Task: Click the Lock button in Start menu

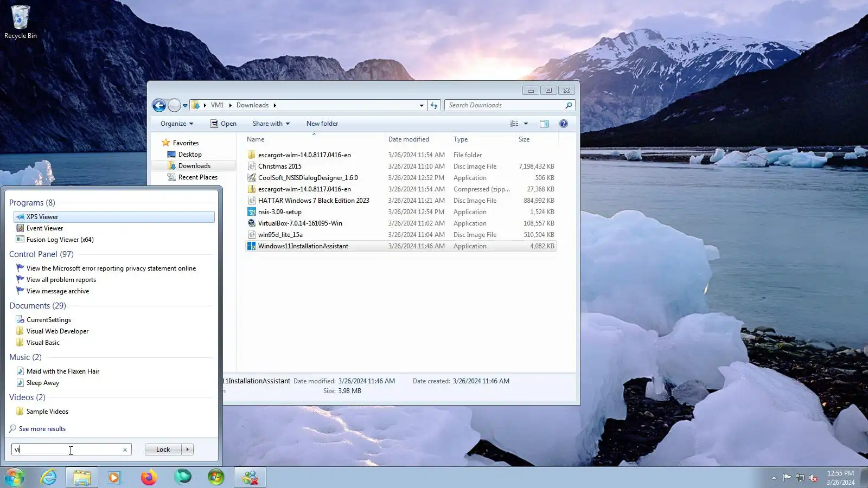Action: 163,450
